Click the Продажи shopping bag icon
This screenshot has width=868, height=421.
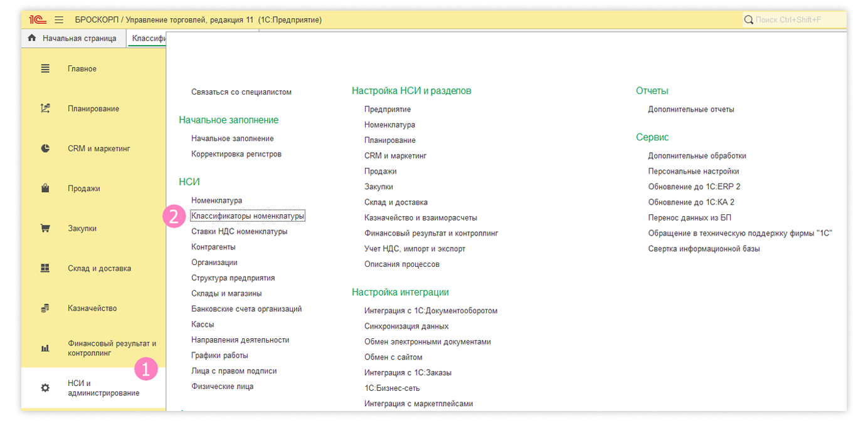pyautogui.click(x=45, y=189)
